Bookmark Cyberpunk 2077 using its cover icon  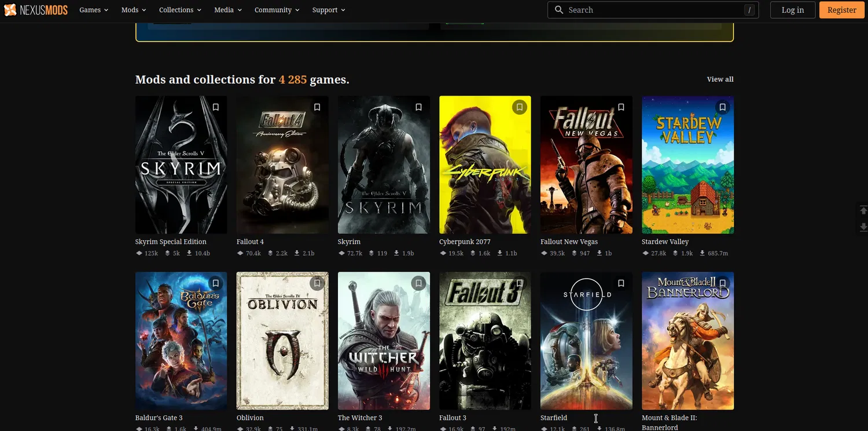coord(520,107)
